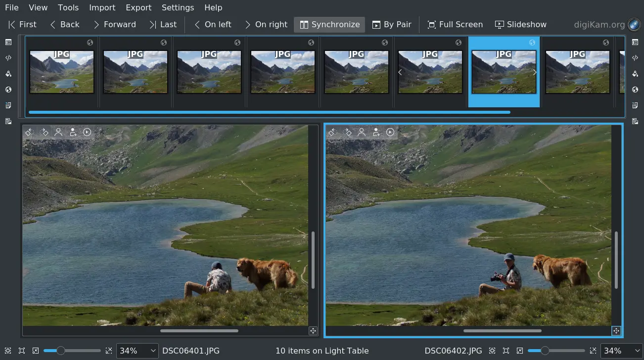
Task: Click rotate left icon on left preview
Action: pyautogui.click(x=29, y=132)
